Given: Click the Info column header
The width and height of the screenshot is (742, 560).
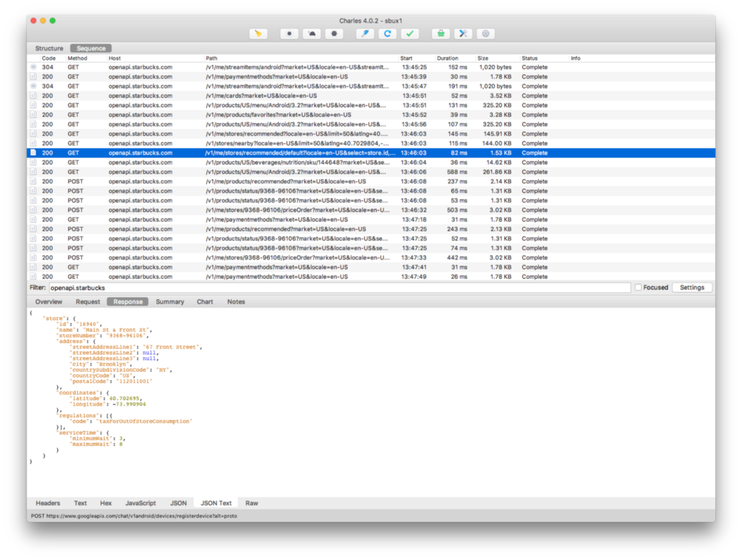Looking at the screenshot, I should [x=576, y=58].
